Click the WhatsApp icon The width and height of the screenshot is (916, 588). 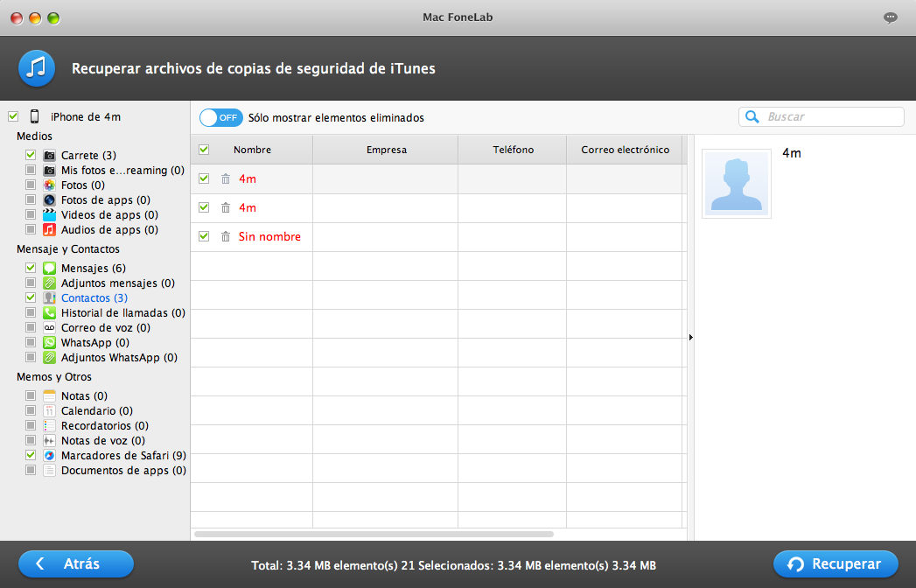point(50,342)
